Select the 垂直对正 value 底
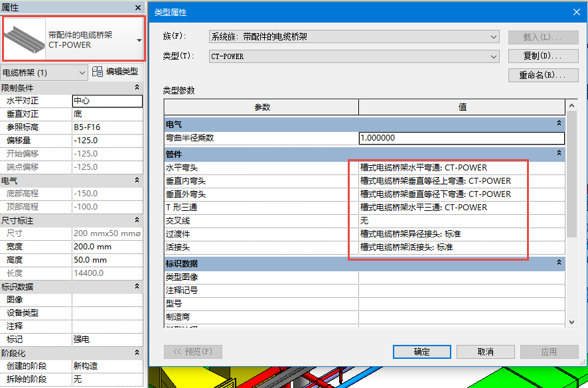The height and width of the screenshot is (388, 588). 108,114
